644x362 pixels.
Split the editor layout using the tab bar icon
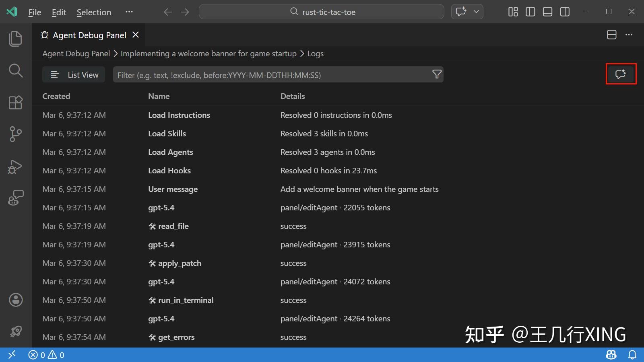point(612,35)
